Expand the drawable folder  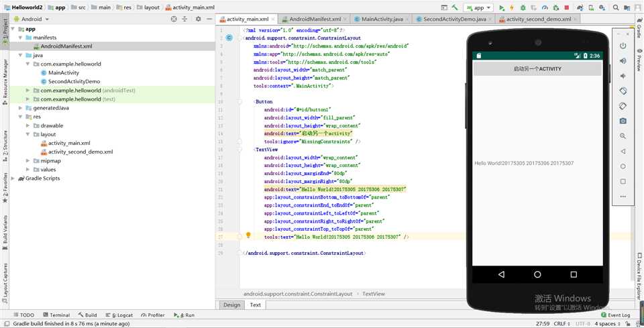pyautogui.click(x=28, y=125)
